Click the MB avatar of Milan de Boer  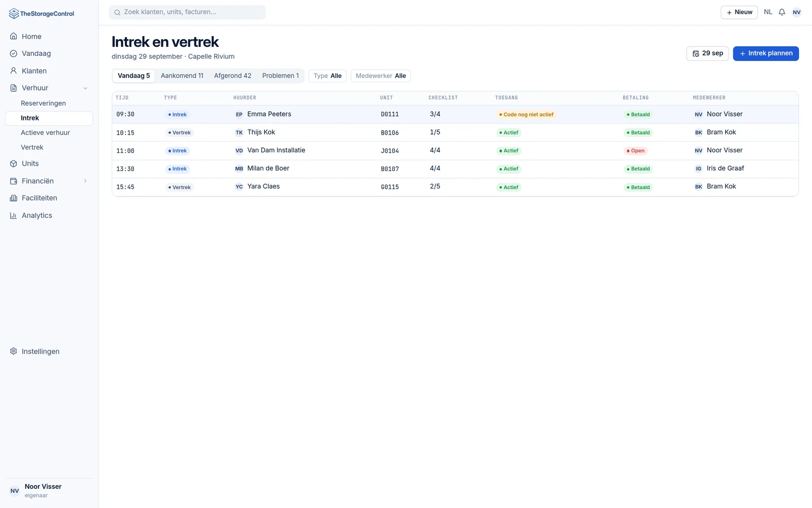(239, 169)
